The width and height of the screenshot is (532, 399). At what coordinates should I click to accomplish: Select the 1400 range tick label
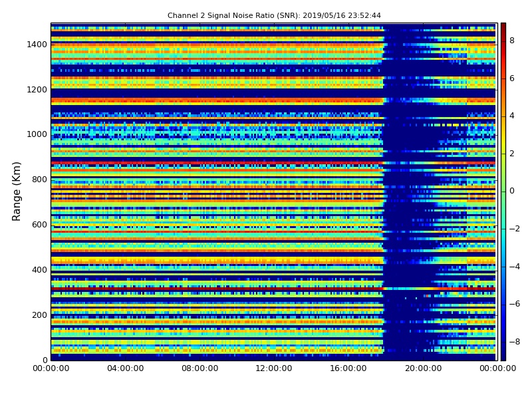pos(37,45)
